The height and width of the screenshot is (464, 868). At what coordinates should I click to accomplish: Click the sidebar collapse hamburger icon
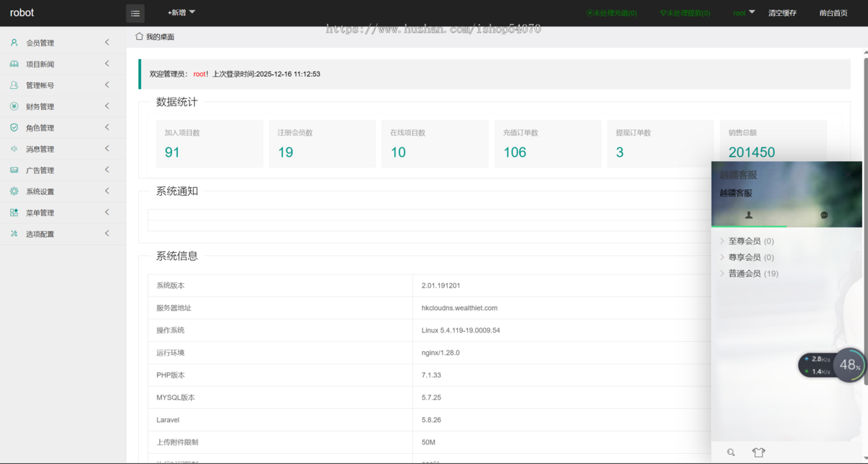click(x=135, y=13)
